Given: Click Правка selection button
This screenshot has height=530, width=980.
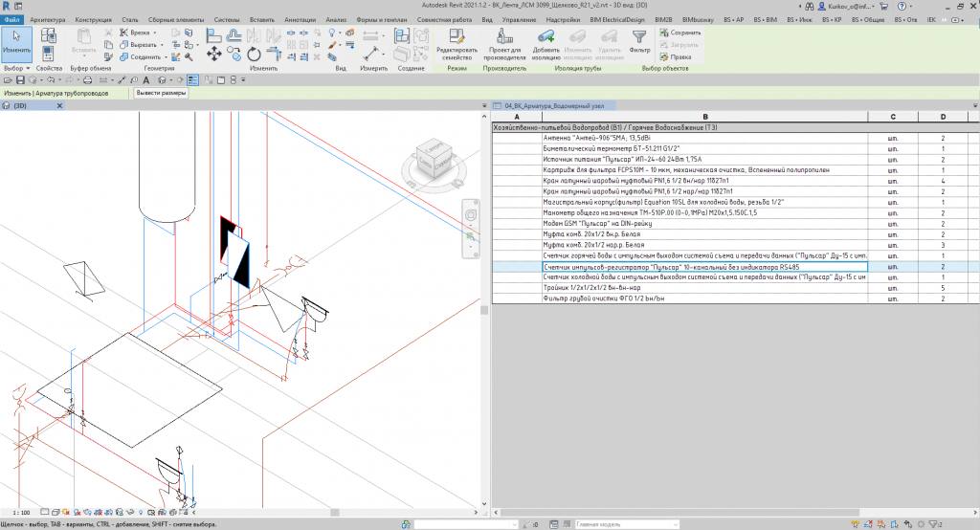Looking at the screenshot, I should 676,56.
